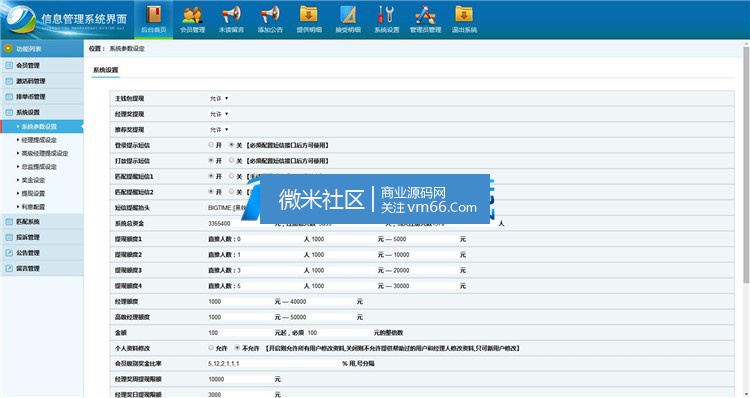
Task: Open 未读留言 megaphone icon in top bar
Action: [x=231, y=15]
